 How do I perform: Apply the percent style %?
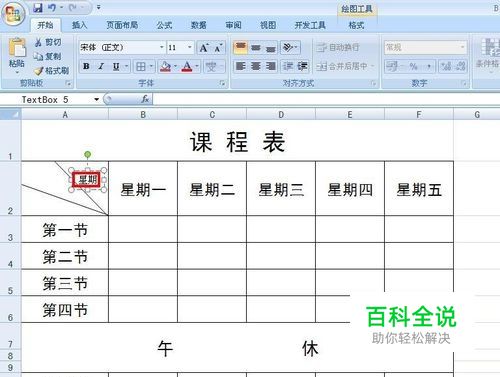click(414, 66)
